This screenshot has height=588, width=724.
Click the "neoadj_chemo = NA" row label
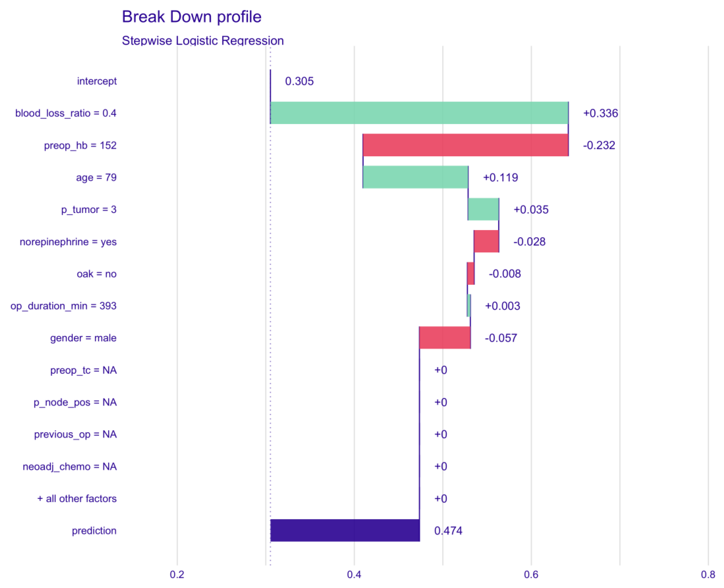point(70,466)
